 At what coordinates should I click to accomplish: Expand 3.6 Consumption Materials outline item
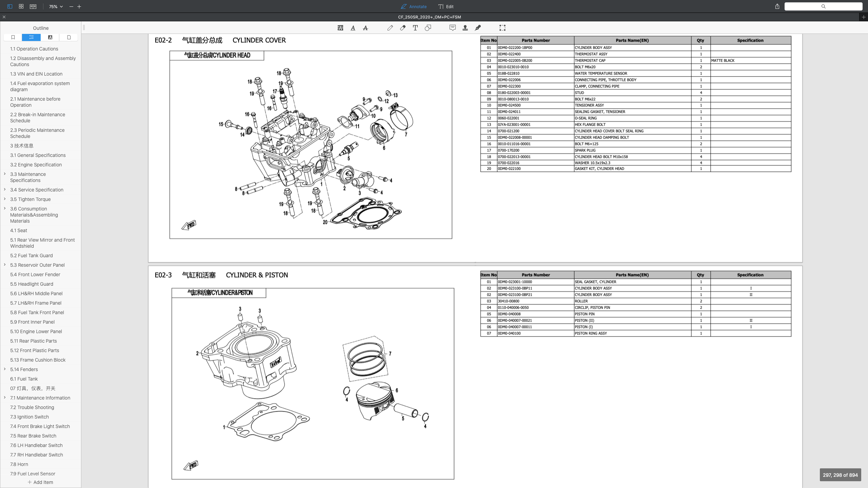[5, 208]
